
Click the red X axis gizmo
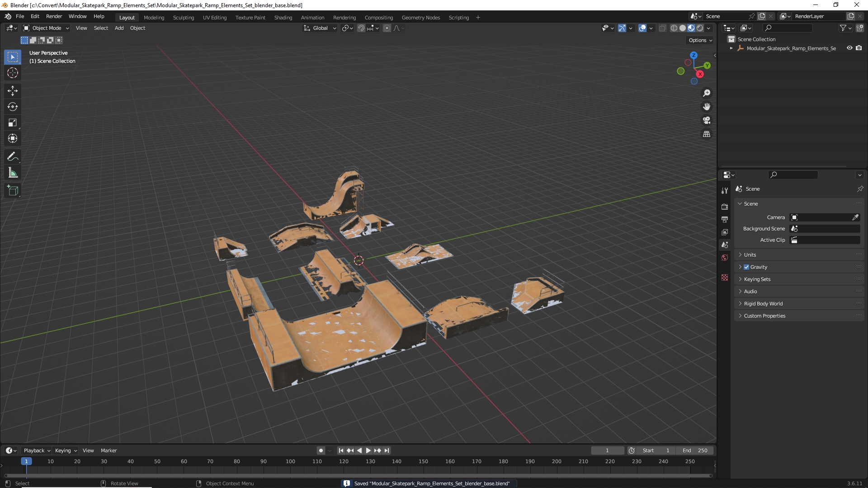click(700, 74)
